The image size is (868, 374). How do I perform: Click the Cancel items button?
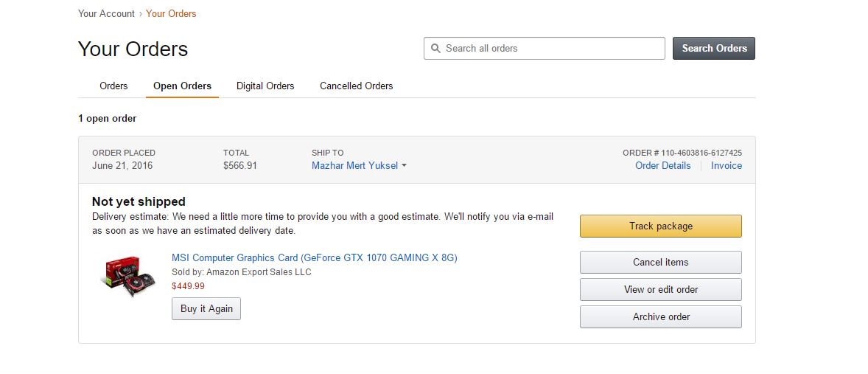pos(661,262)
